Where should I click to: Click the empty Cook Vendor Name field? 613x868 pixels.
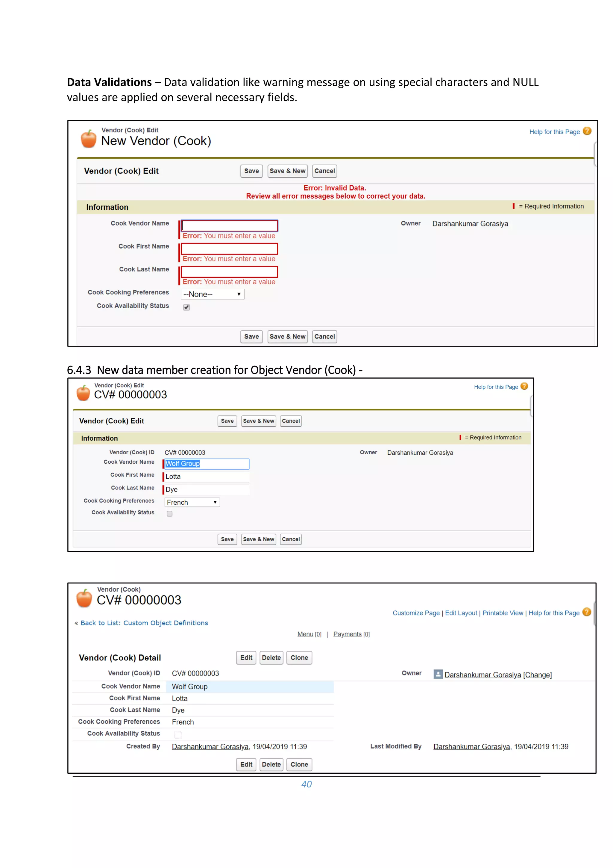pyautogui.click(x=229, y=226)
